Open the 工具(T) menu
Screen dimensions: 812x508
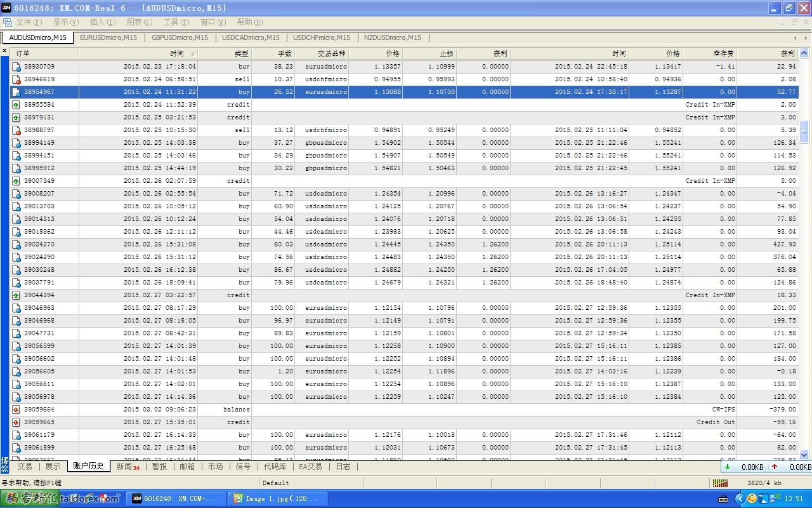coord(176,22)
